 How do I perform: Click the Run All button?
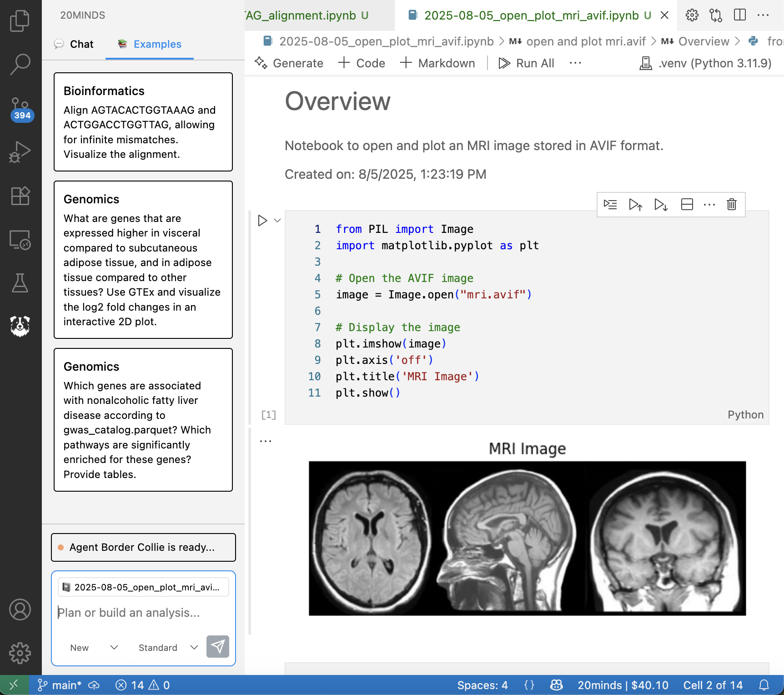click(x=526, y=63)
